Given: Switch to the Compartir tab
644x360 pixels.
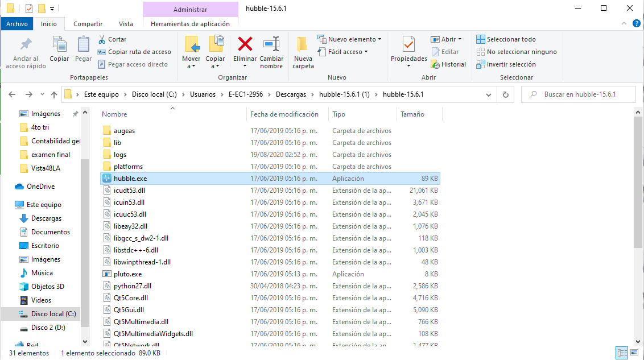Looking at the screenshot, I should tap(88, 24).
